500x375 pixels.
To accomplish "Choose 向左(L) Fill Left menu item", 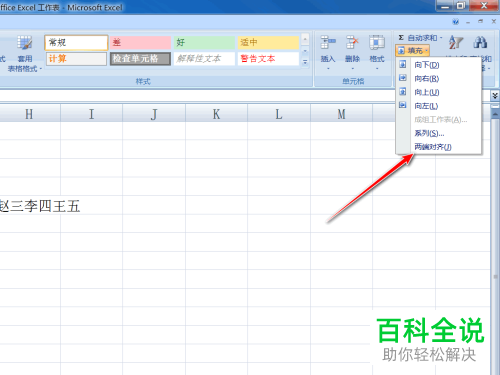I will [439, 106].
